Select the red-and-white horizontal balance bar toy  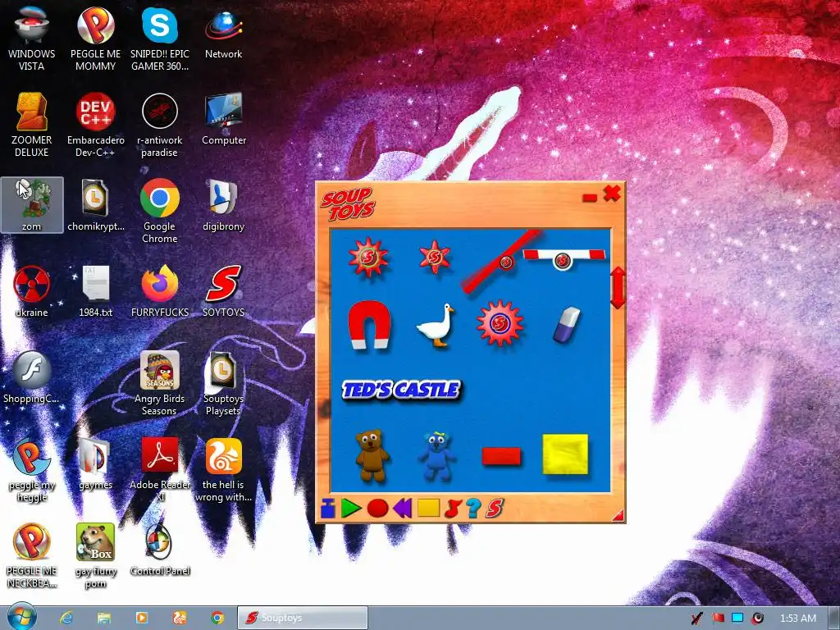pyautogui.click(x=564, y=258)
